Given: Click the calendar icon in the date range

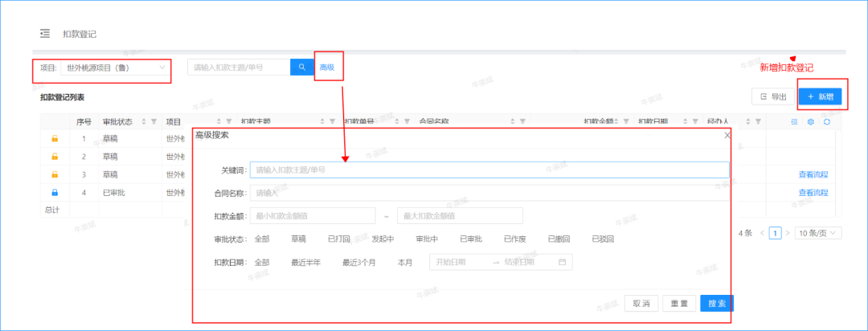Looking at the screenshot, I should tap(562, 263).
